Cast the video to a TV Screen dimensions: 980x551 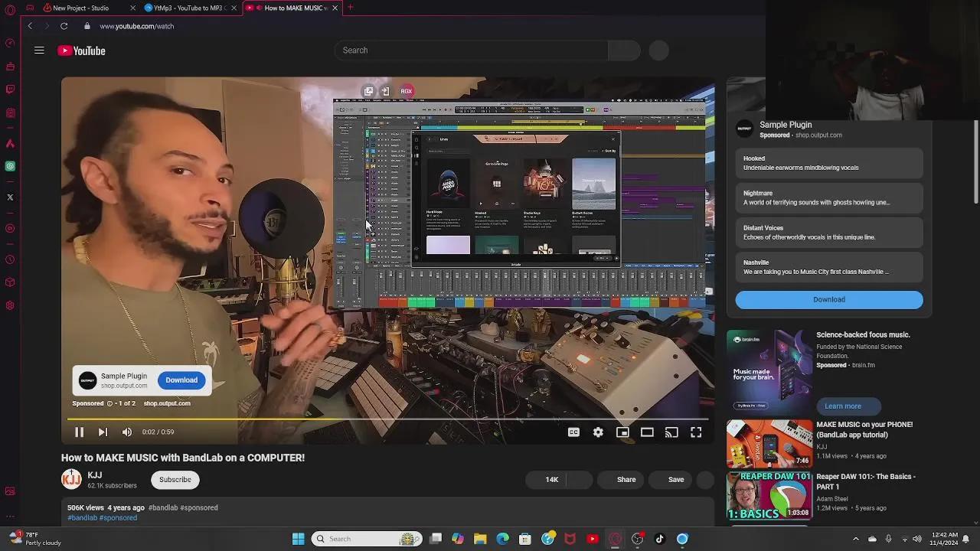[671, 432]
